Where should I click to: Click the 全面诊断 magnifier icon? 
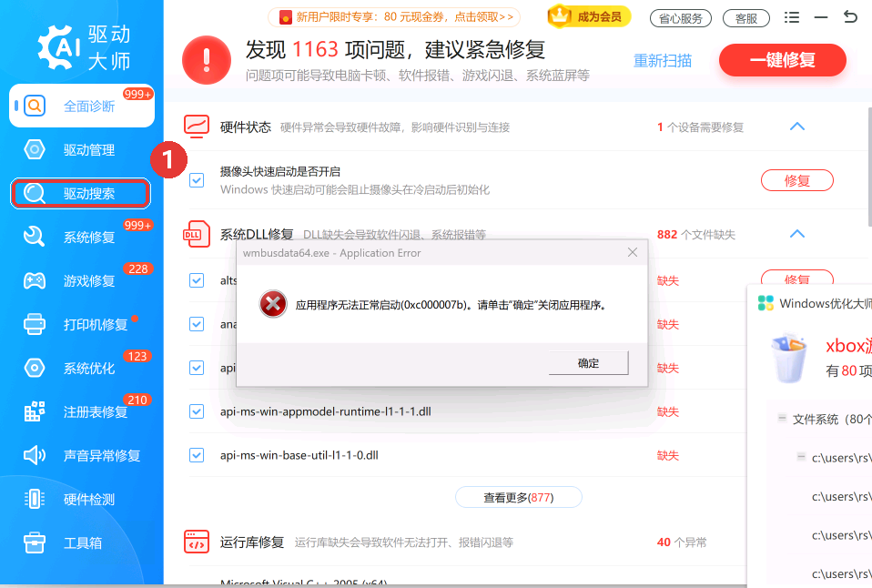(x=35, y=106)
